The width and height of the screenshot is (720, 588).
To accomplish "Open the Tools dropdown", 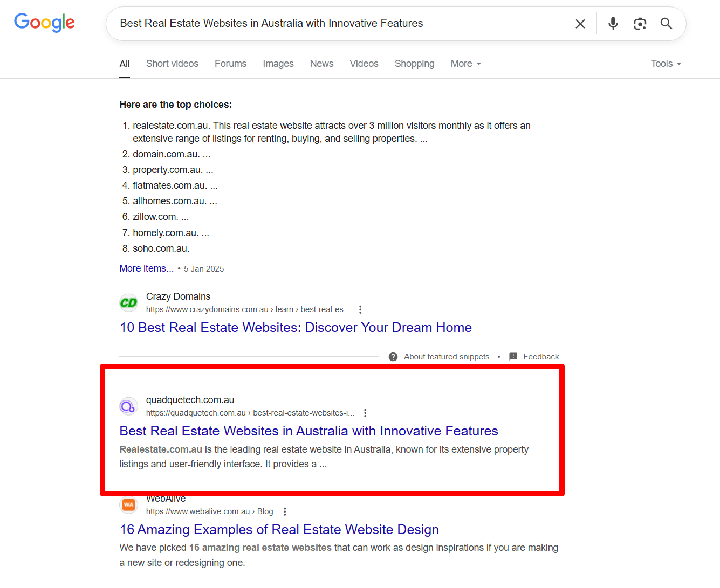I will pyautogui.click(x=666, y=64).
